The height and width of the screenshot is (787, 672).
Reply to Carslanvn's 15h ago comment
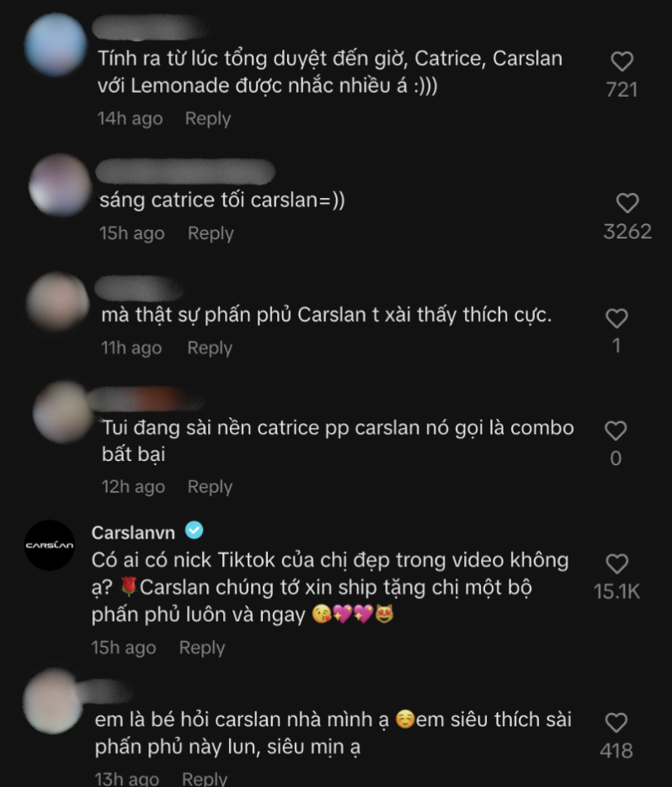[x=202, y=647]
